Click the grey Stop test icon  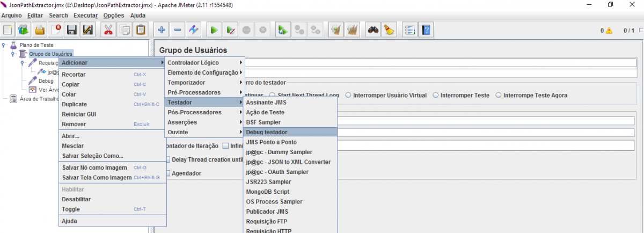pos(246,30)
